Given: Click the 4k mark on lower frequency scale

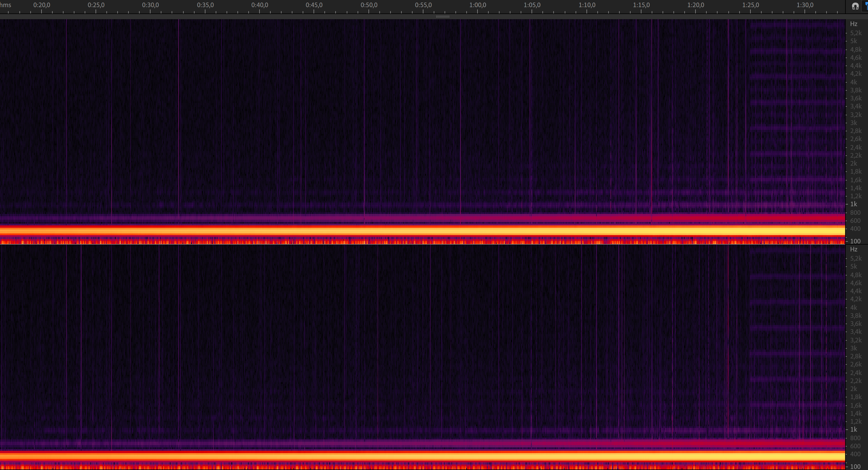Looking at the screenshot, I should tap(853, 308).
